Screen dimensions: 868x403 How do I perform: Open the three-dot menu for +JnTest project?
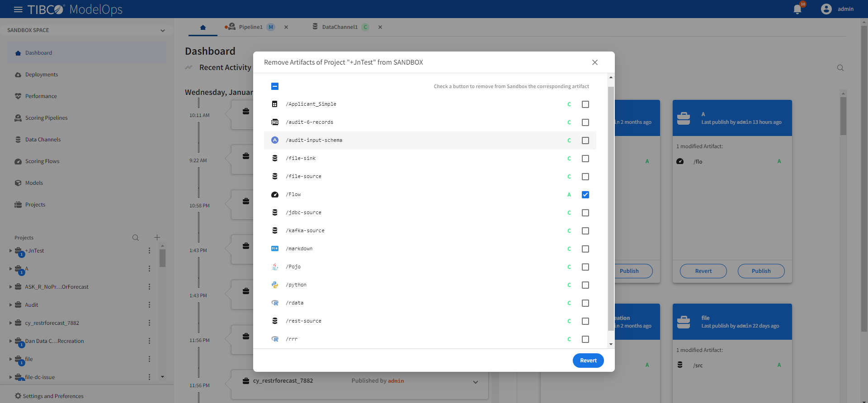coord(149,251)
